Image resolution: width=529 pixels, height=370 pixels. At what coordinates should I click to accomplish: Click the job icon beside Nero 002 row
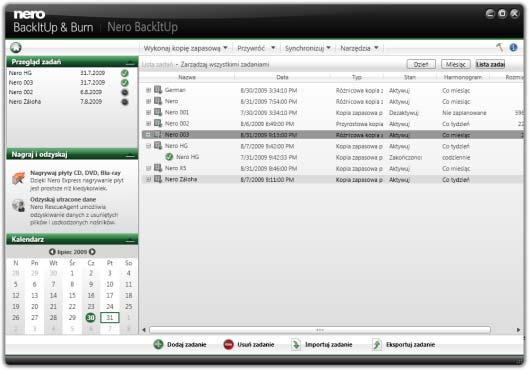pos(158,123)
